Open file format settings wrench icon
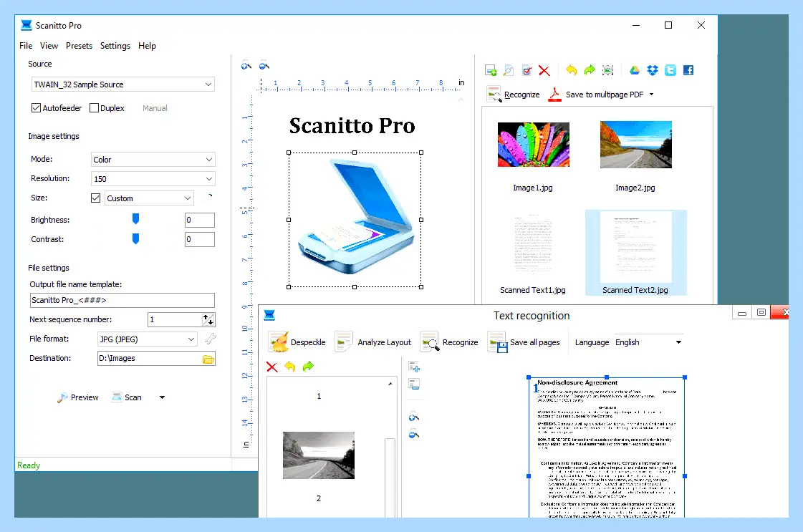Screen dimensions: 803x532 (x=210, y=339)
